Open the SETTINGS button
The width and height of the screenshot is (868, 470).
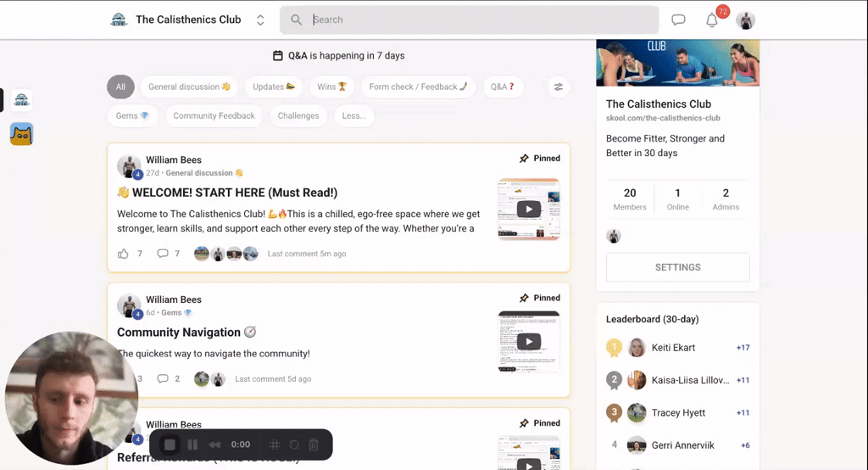coord(677,267)
